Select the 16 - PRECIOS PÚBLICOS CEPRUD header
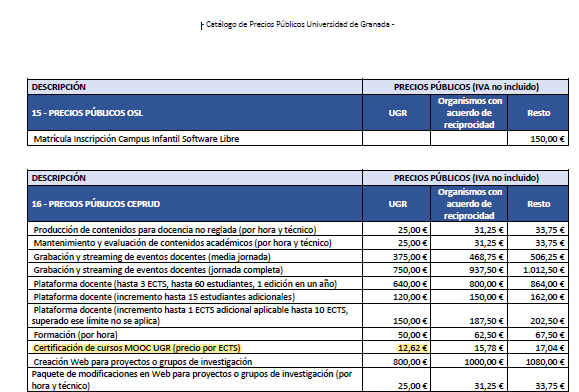 (96, 204)
